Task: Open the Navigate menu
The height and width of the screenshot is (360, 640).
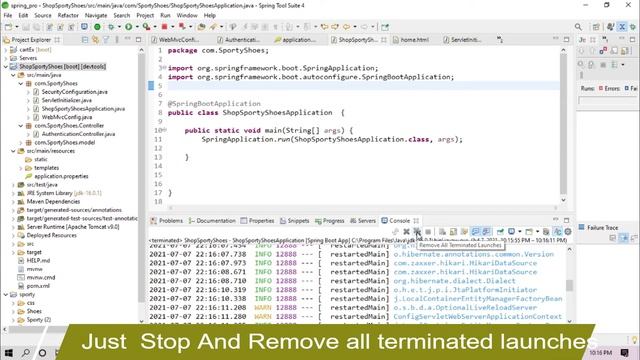Action: click(x=96, y=16)
